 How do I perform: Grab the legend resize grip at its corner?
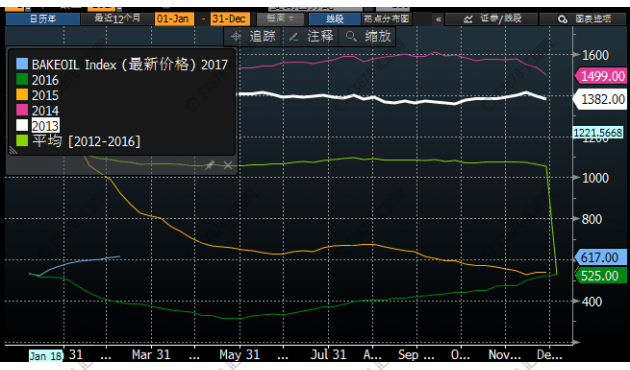pos(13,151)
